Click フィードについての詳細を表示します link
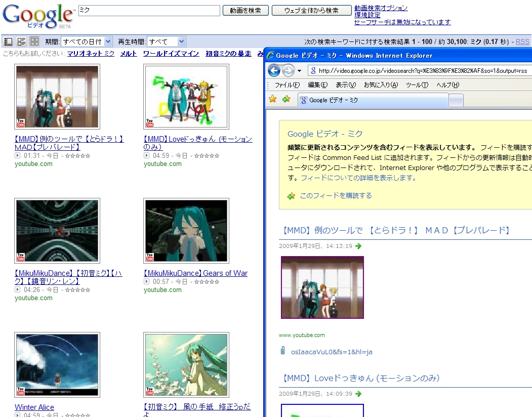532x417 pixels. point(358,178)
